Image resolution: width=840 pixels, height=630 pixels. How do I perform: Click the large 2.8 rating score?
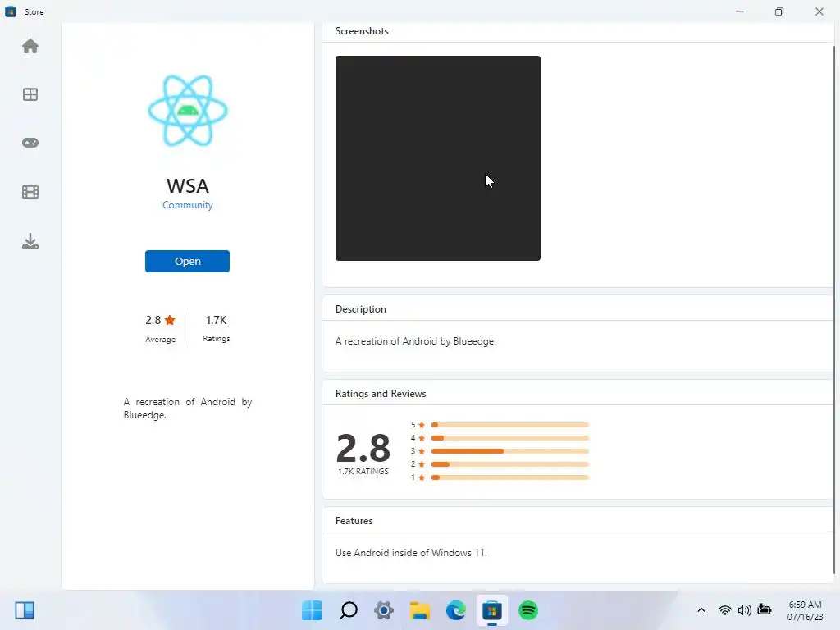coord(363,448)
